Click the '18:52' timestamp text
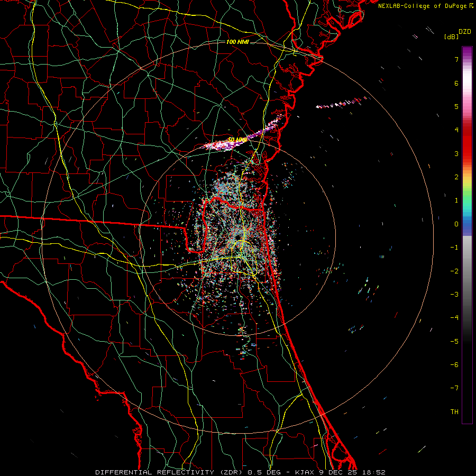 (374, 472)
